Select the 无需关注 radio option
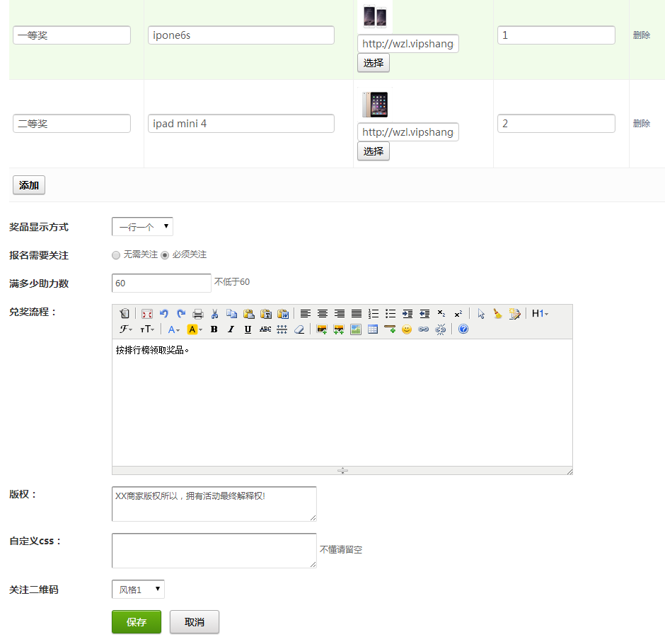This screenshot has height=644, width=665. click(x=116, y=255)
